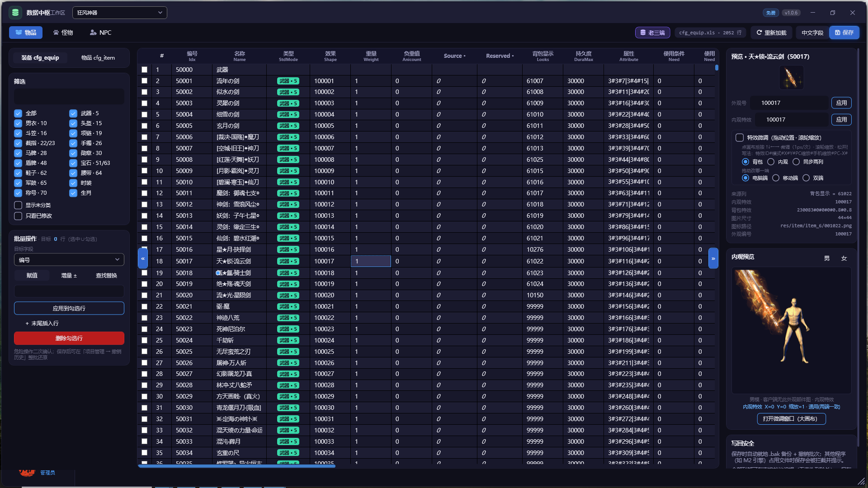
Task: Click the 内观特效 value field 100017
Action: [x=792, y=120]
